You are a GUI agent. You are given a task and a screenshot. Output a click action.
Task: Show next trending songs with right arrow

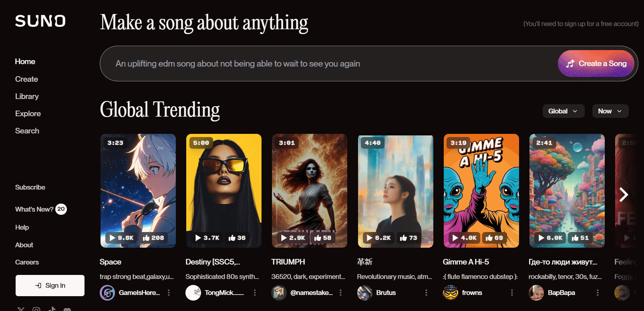tap(624, 194)
